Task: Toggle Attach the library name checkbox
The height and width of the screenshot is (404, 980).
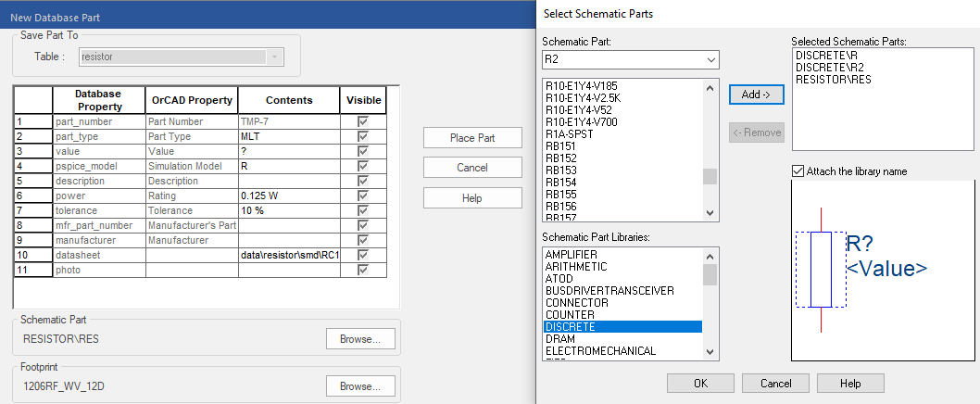Action: (x=798, y=171)
